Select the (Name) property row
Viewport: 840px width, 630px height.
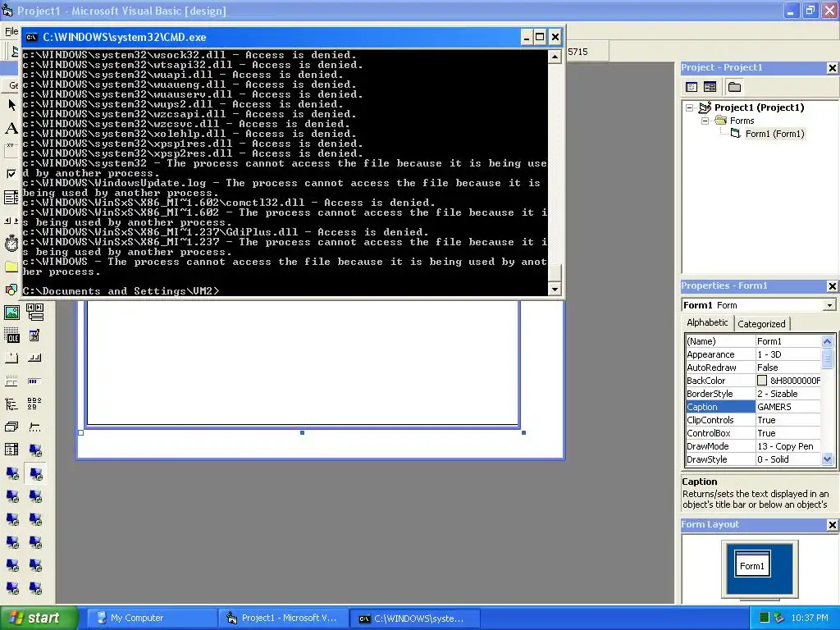pos(753,341)
